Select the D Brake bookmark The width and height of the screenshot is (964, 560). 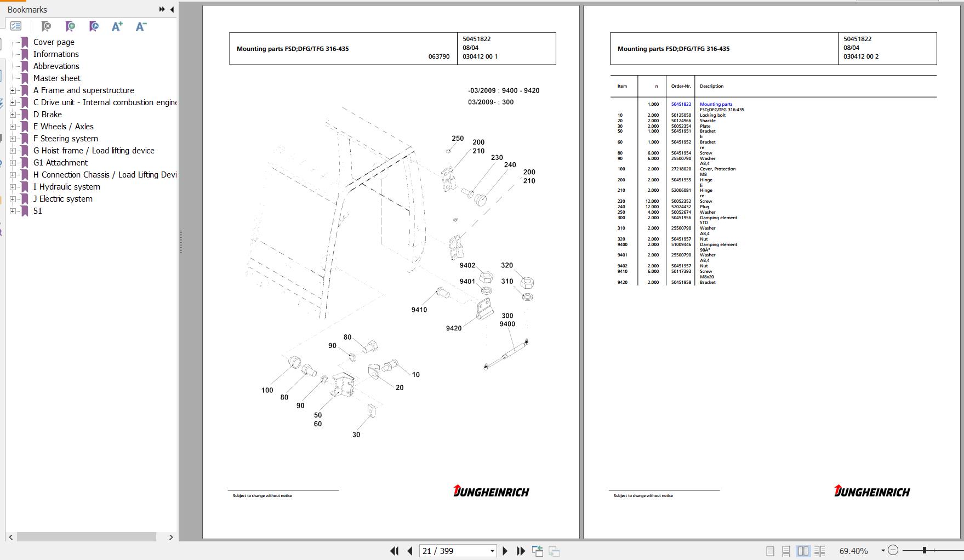click(x=48, y=115)
